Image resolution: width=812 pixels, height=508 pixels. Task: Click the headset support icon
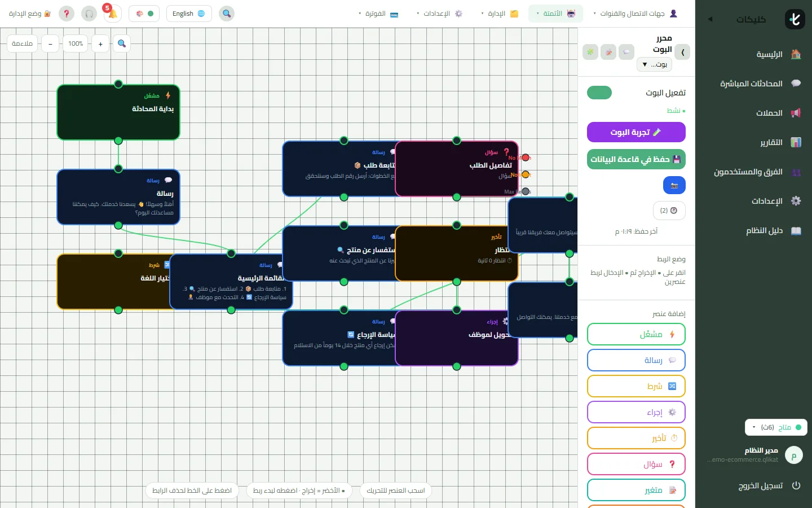click(x=89, y=14)
